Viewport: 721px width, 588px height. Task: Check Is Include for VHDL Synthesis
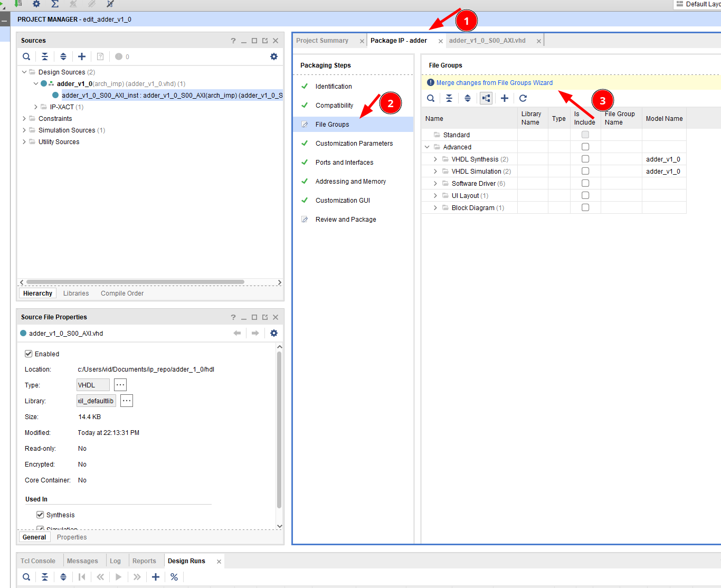[585, 159]
